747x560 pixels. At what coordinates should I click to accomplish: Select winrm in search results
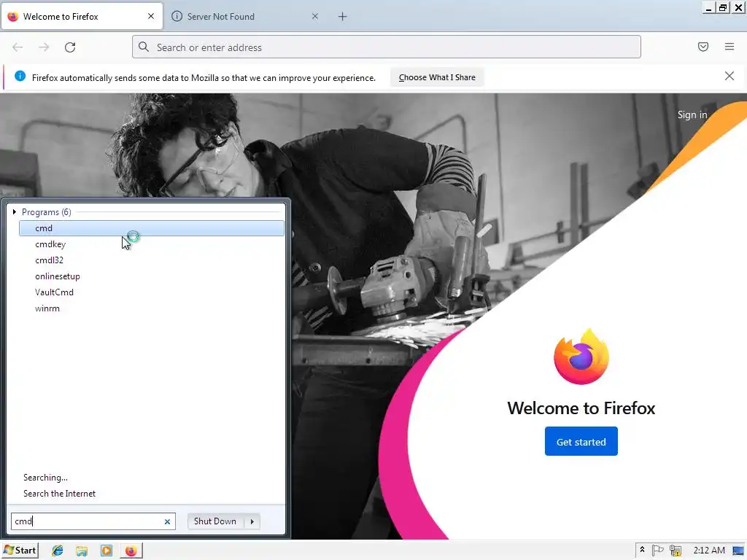[152, 308]
